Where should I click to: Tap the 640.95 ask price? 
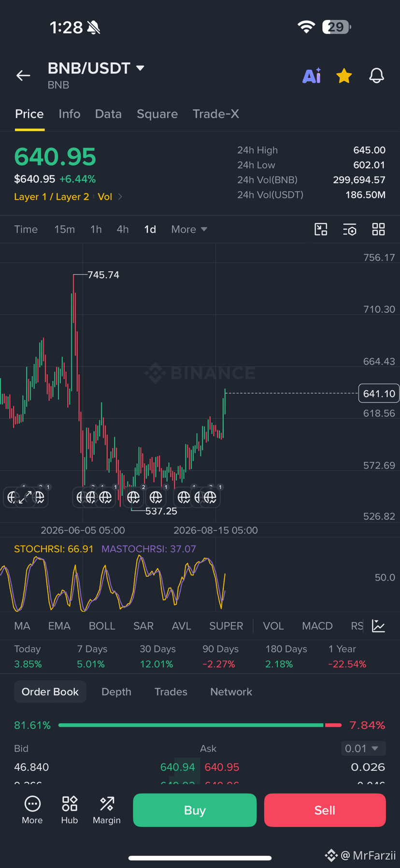pos(222,767)
